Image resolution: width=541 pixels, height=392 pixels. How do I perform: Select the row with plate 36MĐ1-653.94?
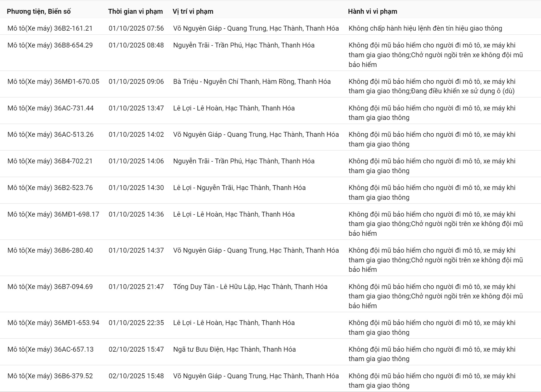53,323
